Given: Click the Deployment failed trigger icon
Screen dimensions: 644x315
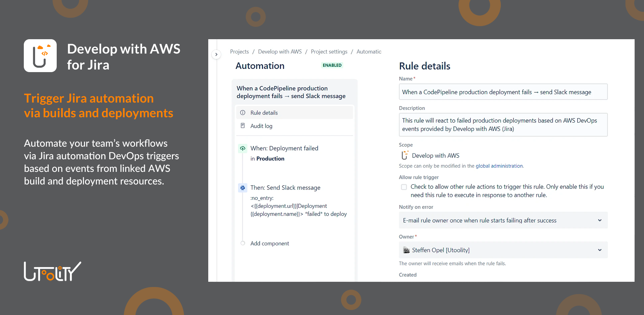Looking at the screenshot, I should click(243, 148).
